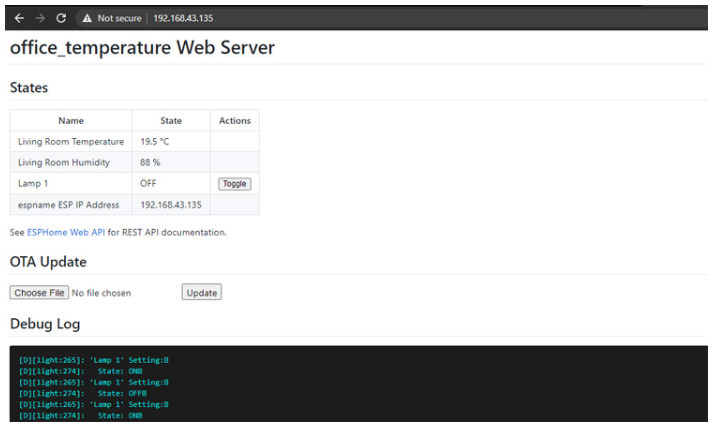The height and width of the screenshot is (426, 720).
Task: Click the State column header
Action: point(171,121)
